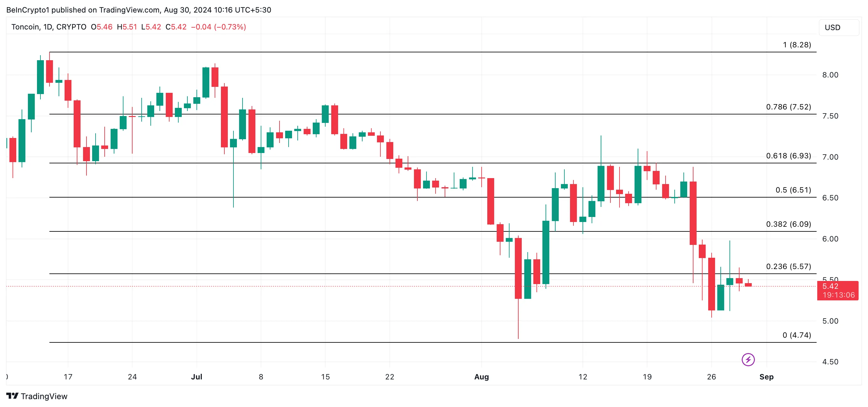
Task: Click the 0.382 (6.09) retracement label
Action: point(788,224)
